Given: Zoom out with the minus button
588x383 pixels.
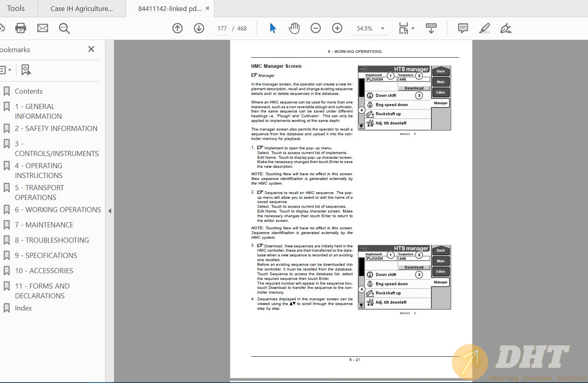Looking at the screenshot, I should pos(315,28).
